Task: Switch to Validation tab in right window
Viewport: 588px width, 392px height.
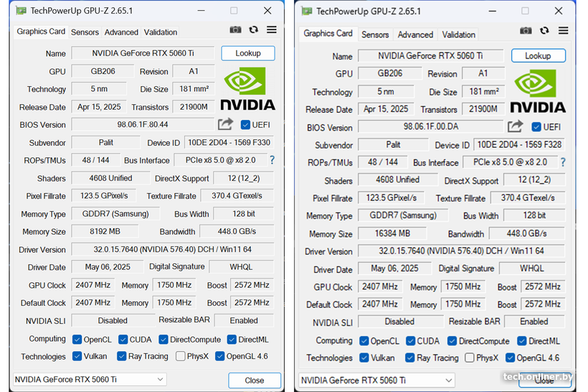Action: [458, 34]
